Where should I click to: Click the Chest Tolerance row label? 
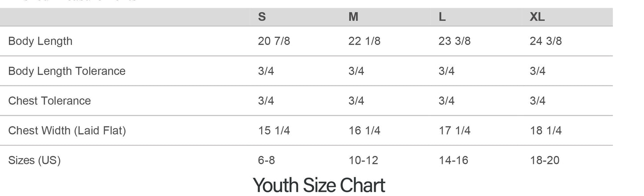[x=49, y=101]
